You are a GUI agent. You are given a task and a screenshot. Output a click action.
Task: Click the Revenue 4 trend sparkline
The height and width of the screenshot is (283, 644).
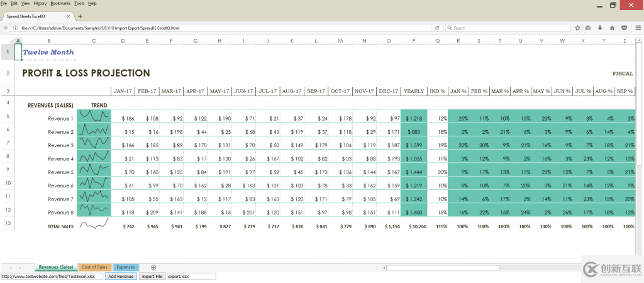94,156
